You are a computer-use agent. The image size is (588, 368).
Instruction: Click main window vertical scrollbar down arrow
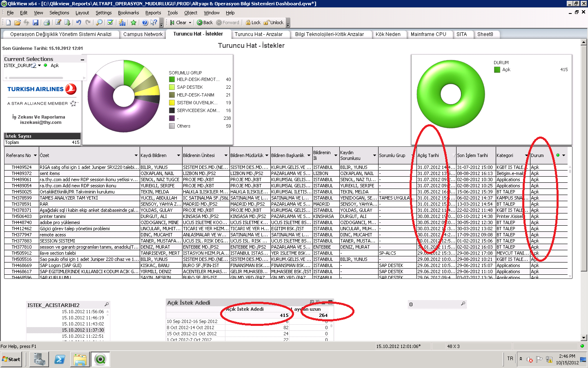584,338
